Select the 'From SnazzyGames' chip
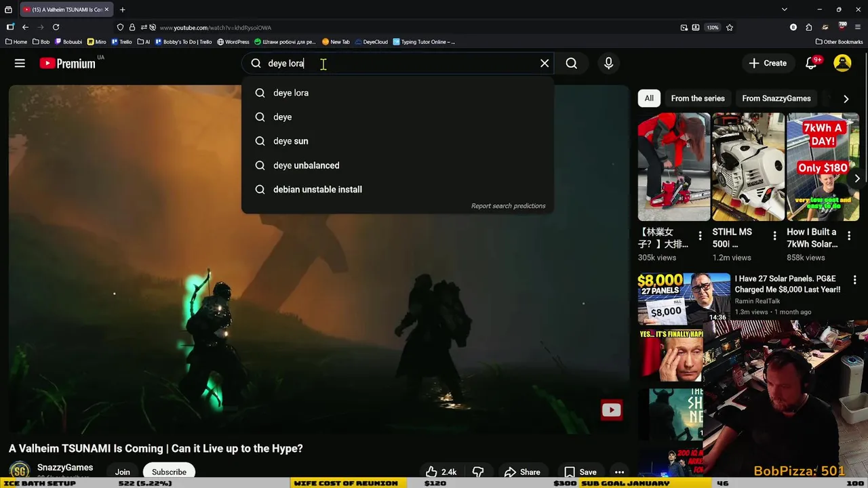This screenshot has height=488, width=868. click(776, 98)
